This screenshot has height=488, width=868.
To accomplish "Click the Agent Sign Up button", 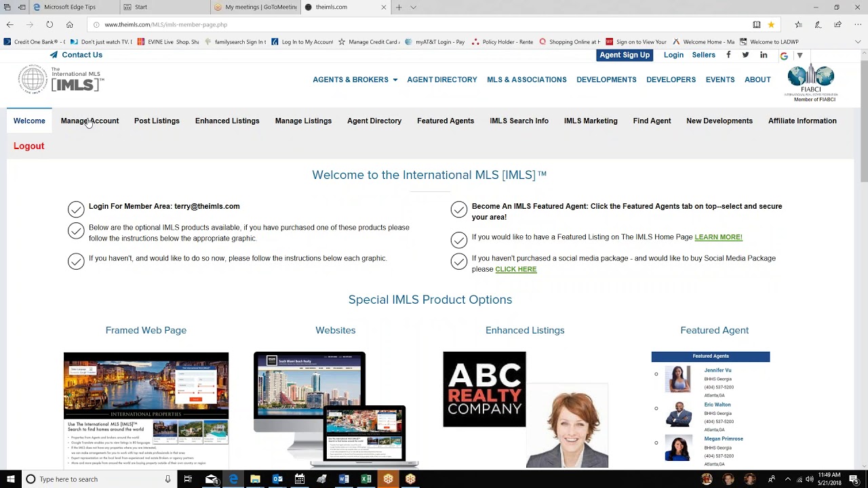I will (625, 55).
